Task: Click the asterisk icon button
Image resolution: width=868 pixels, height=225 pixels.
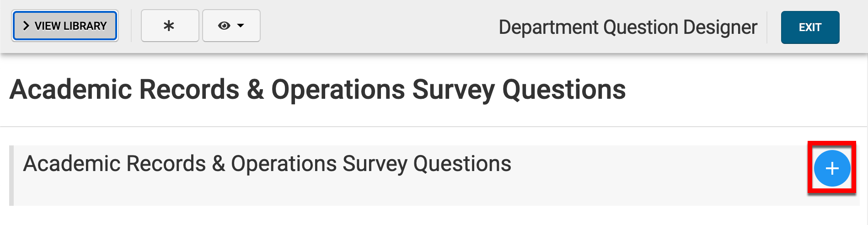Action: (169, 26)
